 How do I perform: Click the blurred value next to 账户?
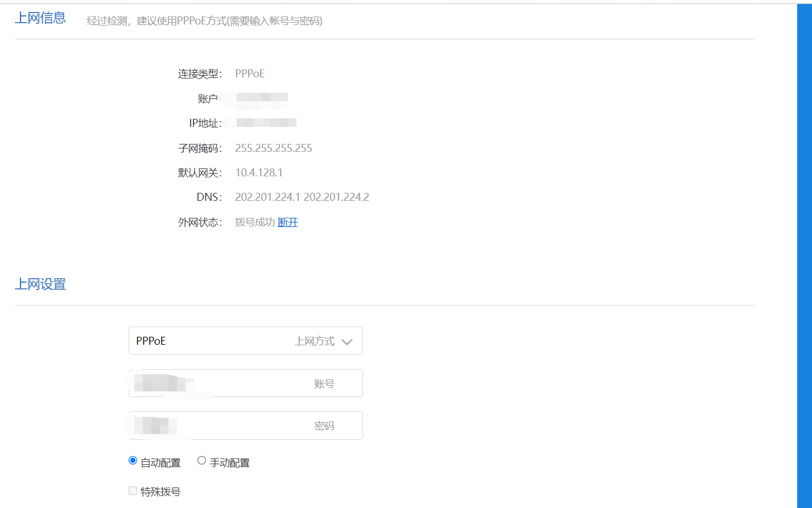[x=262, y=100]
